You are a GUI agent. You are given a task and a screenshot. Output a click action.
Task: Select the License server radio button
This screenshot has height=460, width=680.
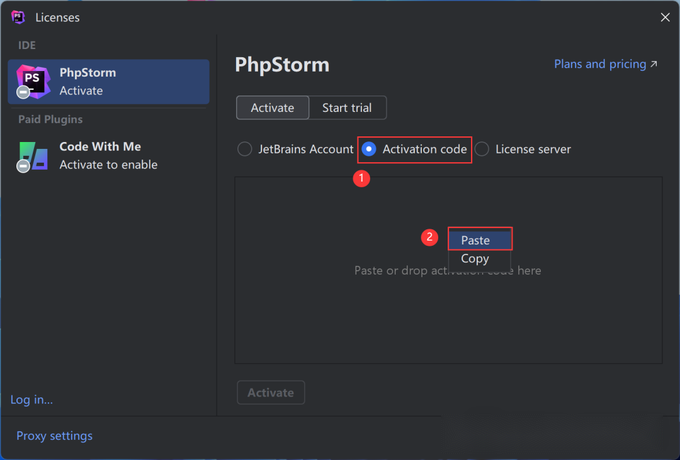pyautogui.click(x=482, y=149)
